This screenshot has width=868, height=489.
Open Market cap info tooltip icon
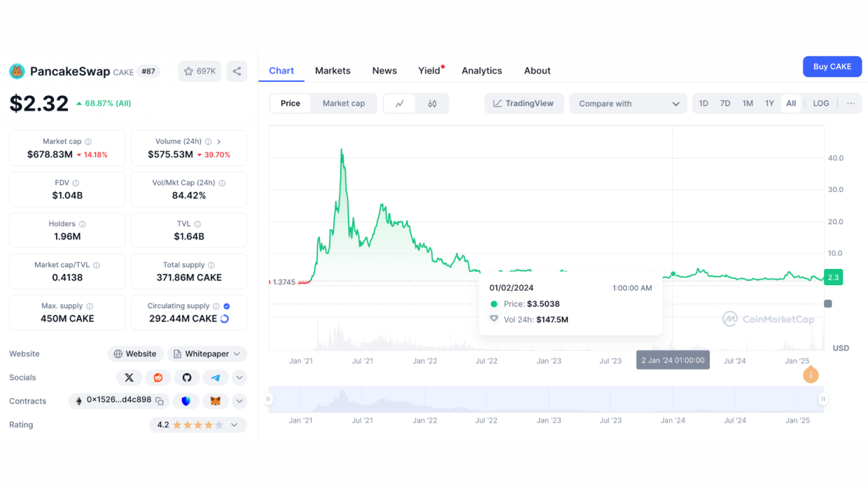point(88,142)
